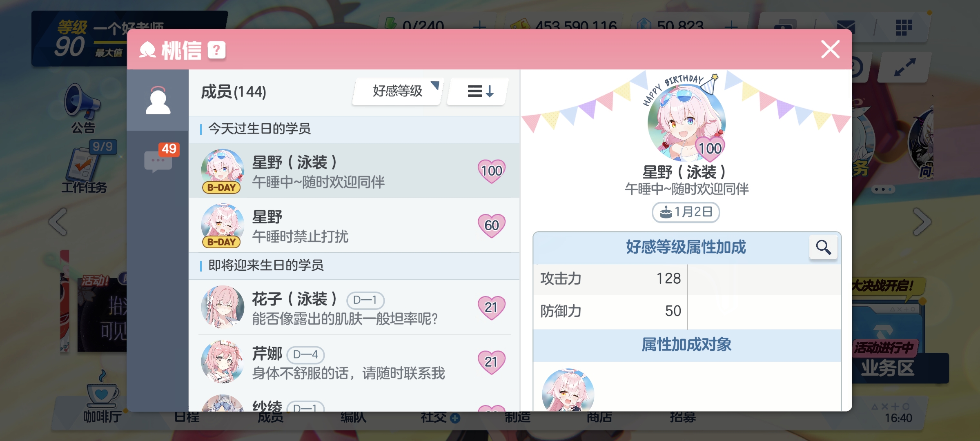
Task: Open the grid menu icon at top right
Action: coord(904,27)
